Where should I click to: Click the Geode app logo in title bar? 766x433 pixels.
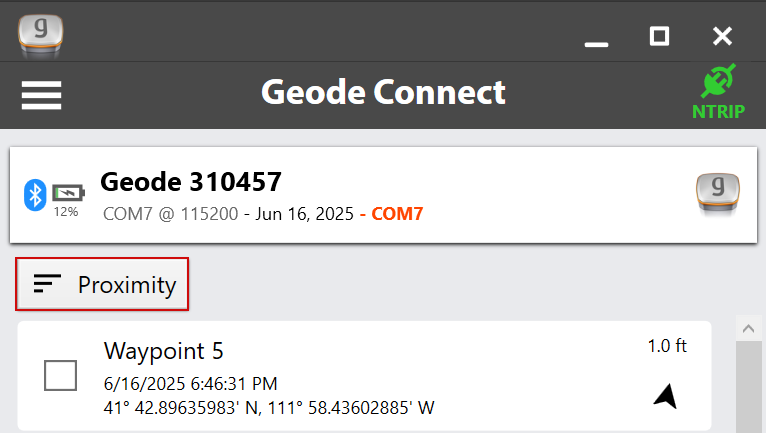(39, 31)
